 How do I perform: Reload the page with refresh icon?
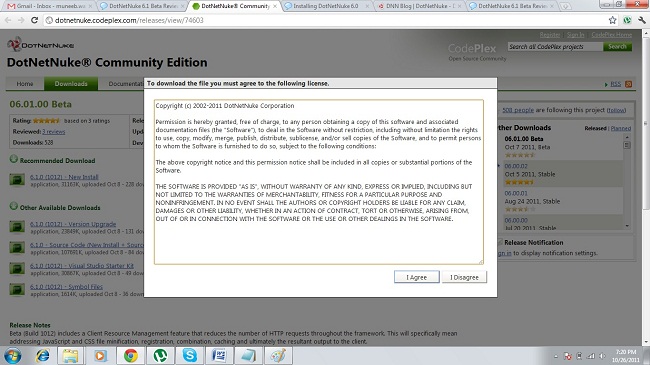tap(34, 20)
